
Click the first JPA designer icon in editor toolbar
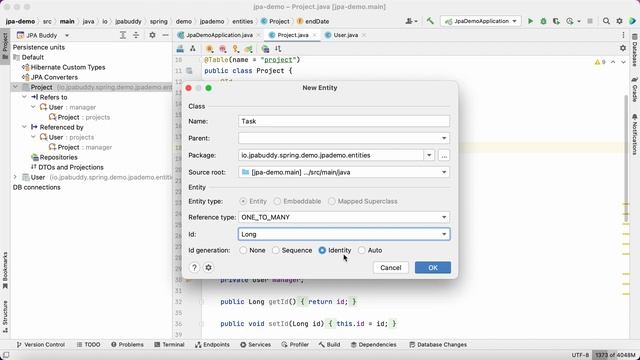180,49
